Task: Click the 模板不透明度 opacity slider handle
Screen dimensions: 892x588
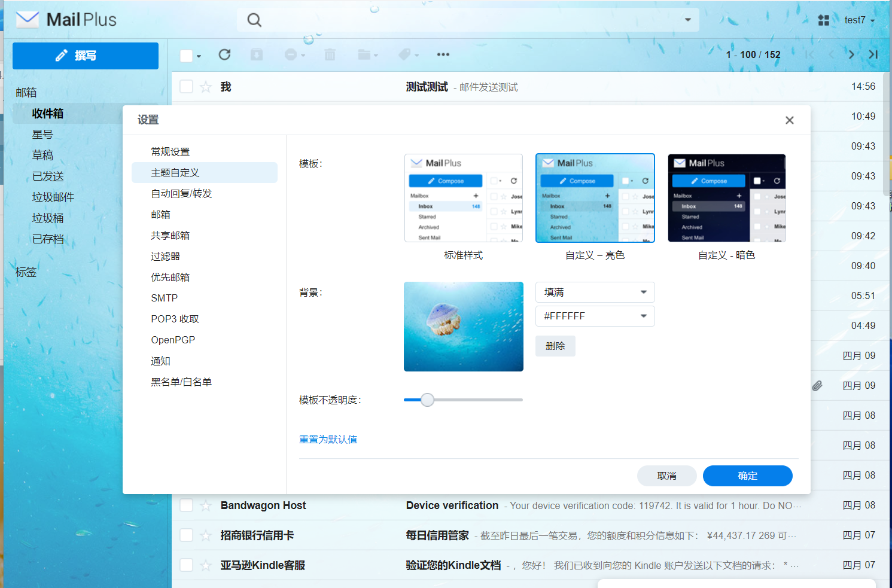Action: pos(427,400)
